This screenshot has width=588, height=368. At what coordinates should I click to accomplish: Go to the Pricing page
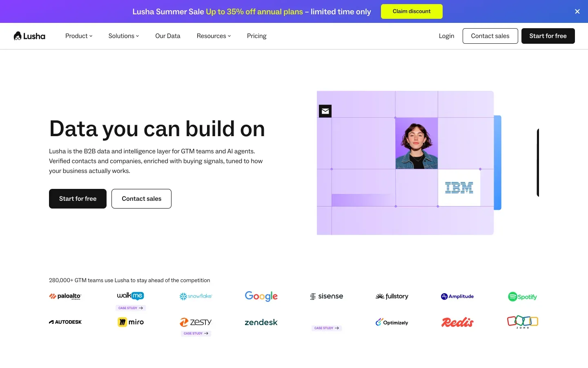click(x=257, y=36)
